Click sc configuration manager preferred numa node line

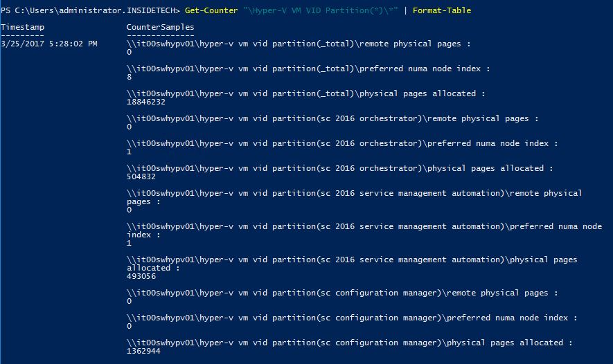(x=353, y=318)
